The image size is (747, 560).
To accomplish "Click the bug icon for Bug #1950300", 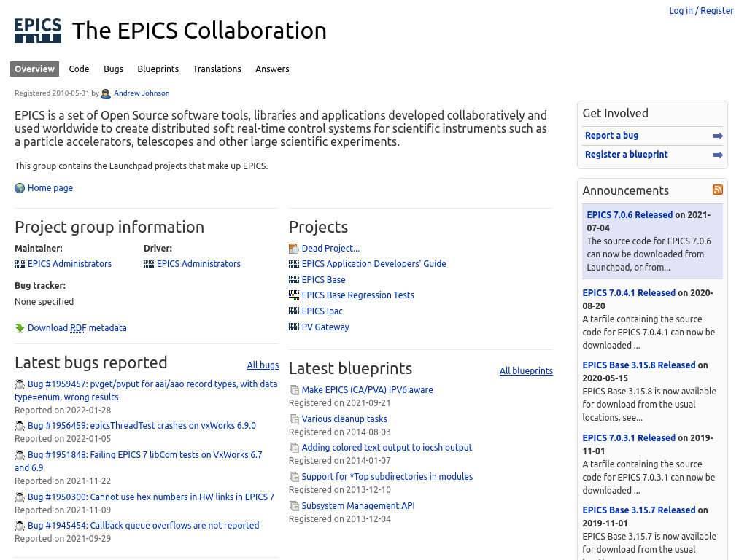I will [20, 497].
